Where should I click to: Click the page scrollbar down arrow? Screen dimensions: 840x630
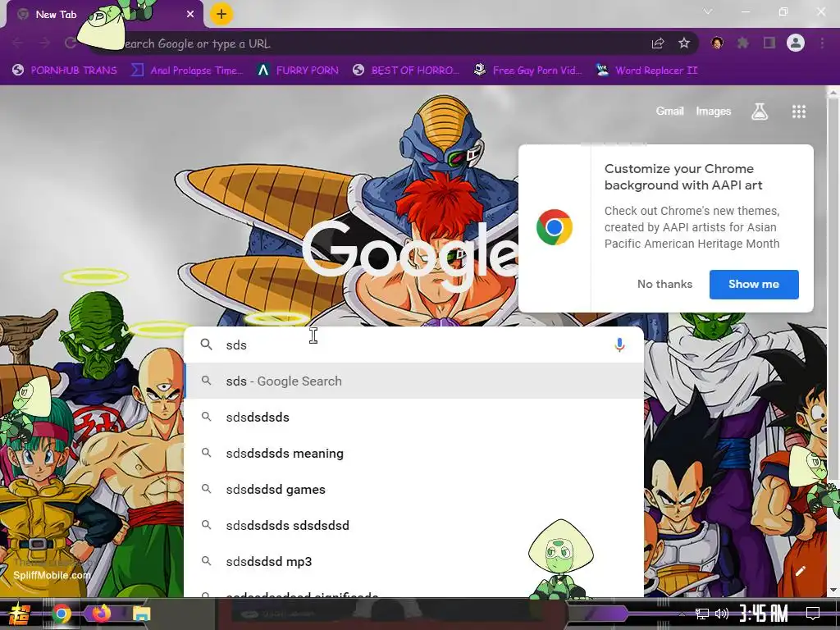click(x=833, y=591)
